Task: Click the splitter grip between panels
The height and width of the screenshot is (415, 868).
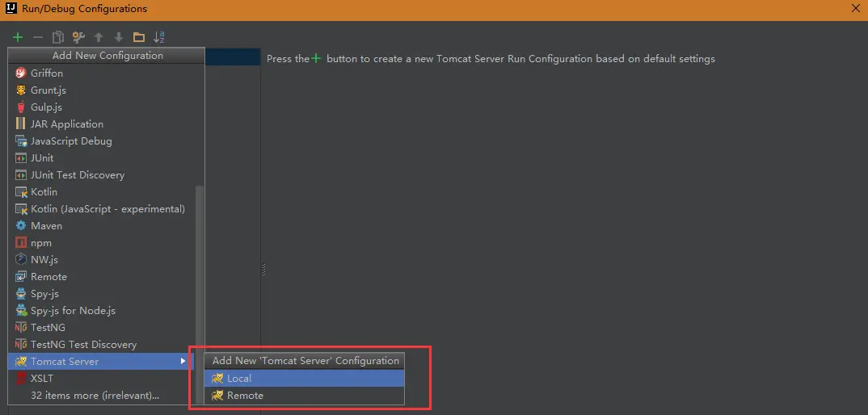Action: coord(263,270)
